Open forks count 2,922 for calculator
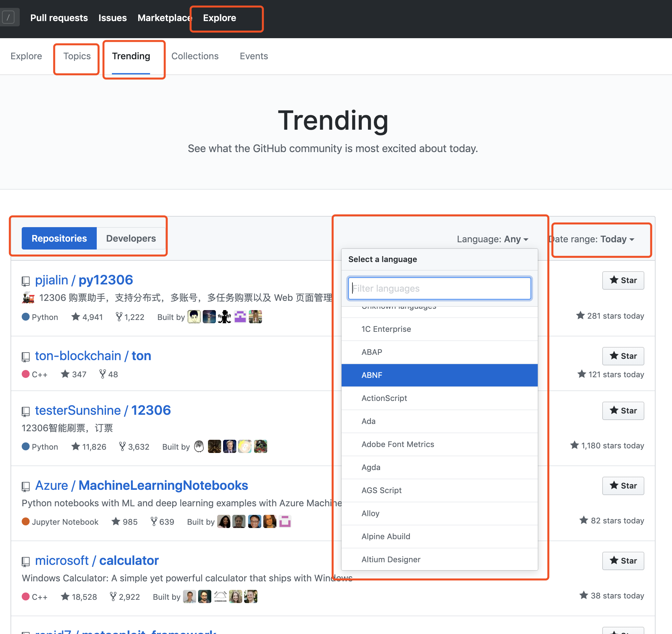 click(x=125, y=596)
